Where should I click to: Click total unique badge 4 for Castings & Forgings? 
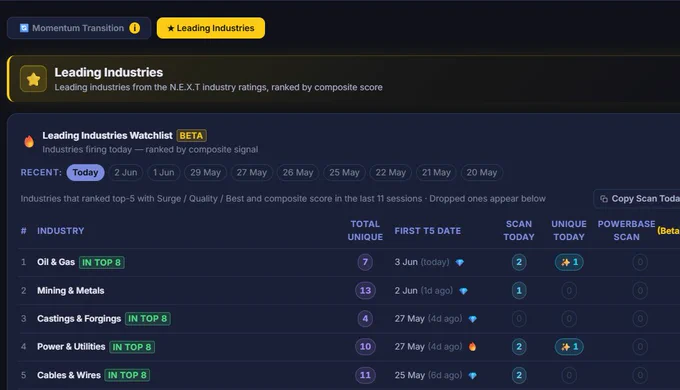pos(365,318)
